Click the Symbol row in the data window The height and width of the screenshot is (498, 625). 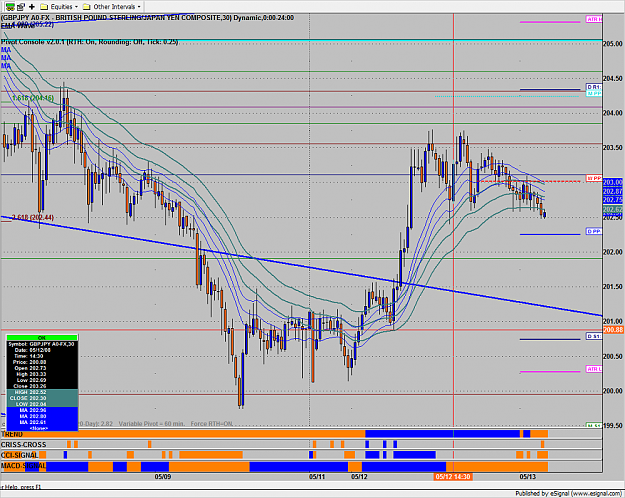[42, 344]
